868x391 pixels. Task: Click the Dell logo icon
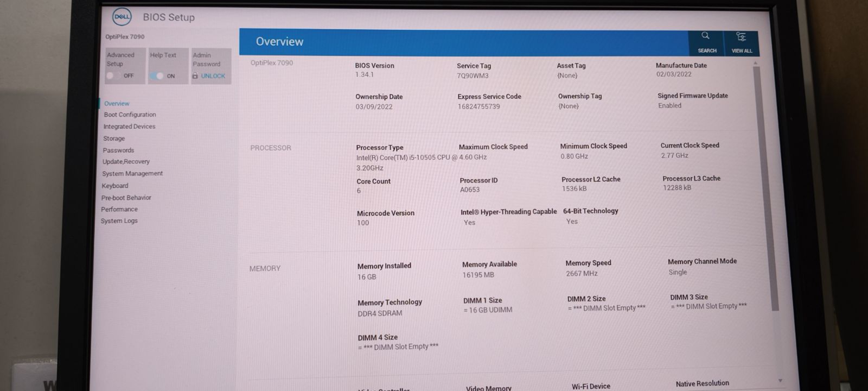pos(122,17)
